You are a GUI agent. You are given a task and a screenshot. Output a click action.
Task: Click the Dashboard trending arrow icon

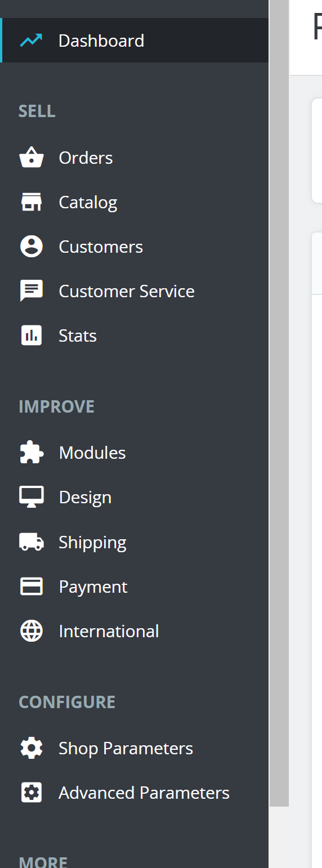click(x=31, y=41)
